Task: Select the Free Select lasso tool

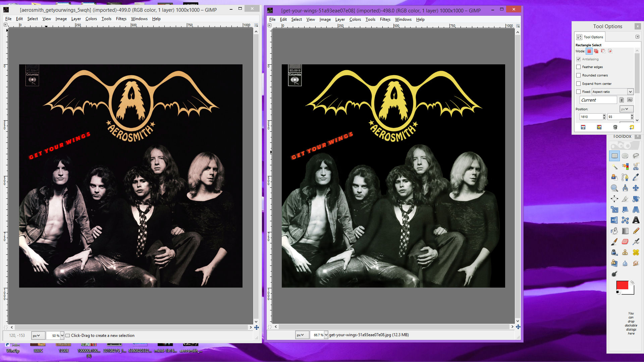Action: pos(636,156)
